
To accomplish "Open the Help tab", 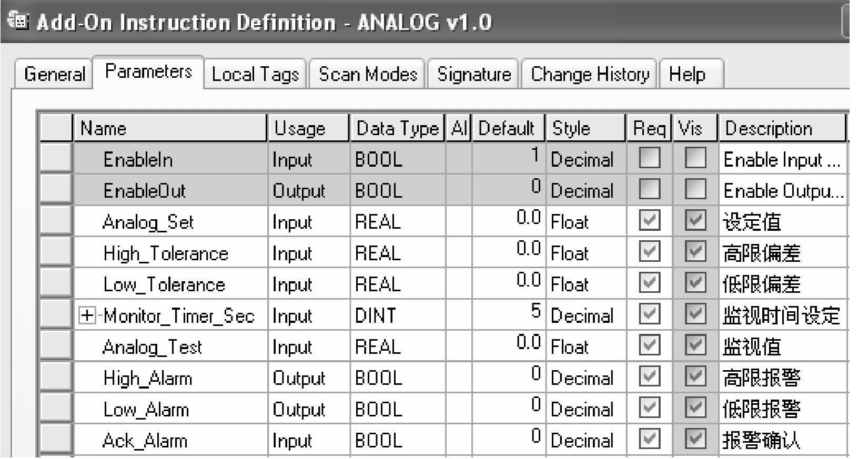I will [687, 74].
